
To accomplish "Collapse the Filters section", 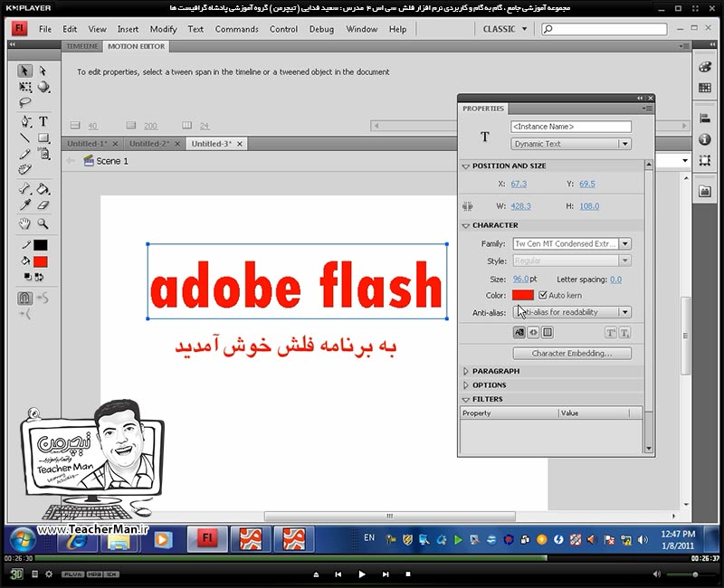I will (466, 399).
